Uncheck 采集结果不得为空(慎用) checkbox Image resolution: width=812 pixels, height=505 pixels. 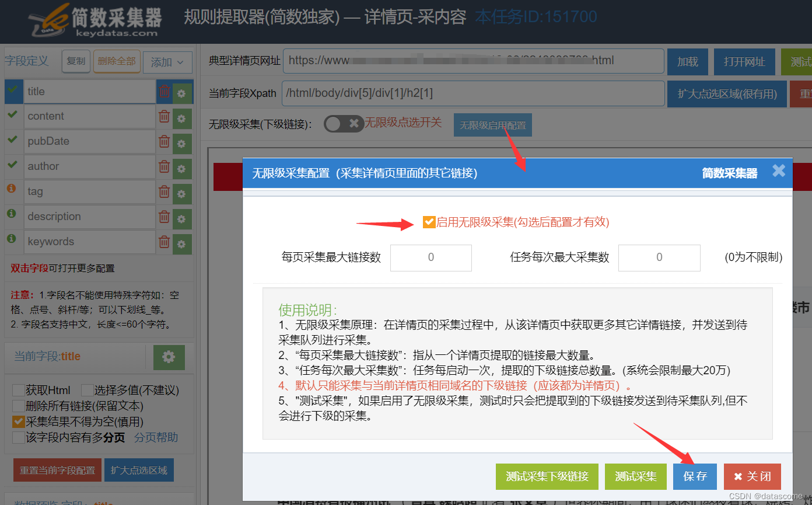click(x=19, y=422)
